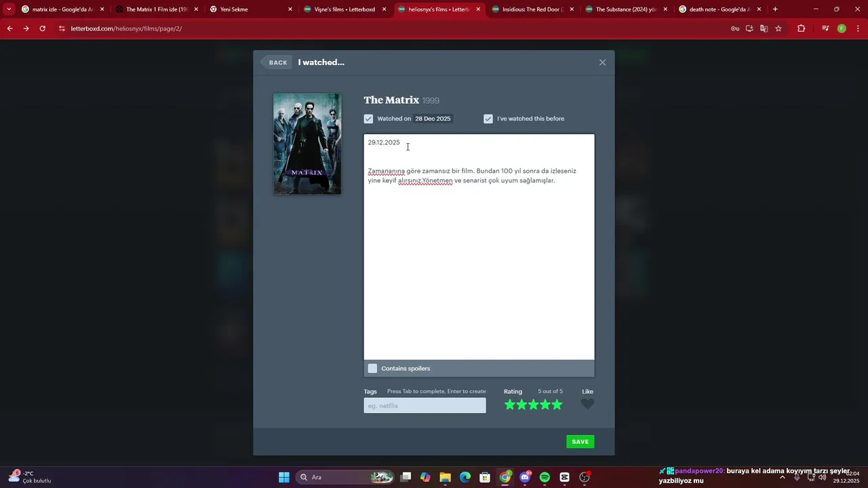The width and height of the screenshot is (868, 488).
Task: Close the I watched dialog with X
Action: [x=602, y=62]
